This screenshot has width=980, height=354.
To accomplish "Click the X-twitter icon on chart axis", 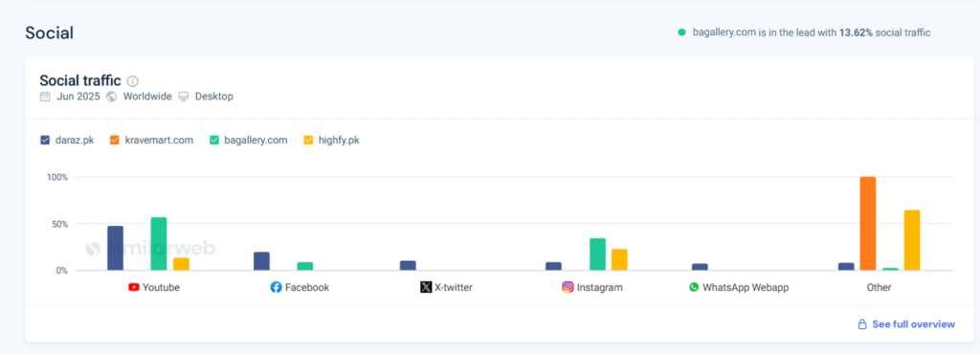I will point(426,287).
